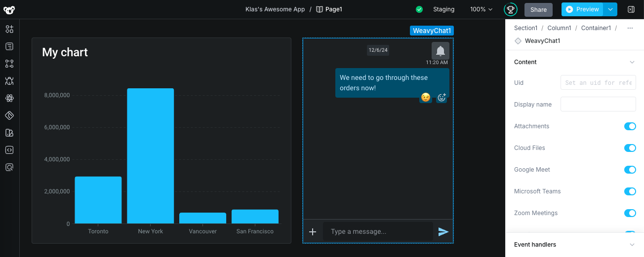Toggle the Google Meet switch
This screenshot has height=257, width=644.
click(630, 170)
